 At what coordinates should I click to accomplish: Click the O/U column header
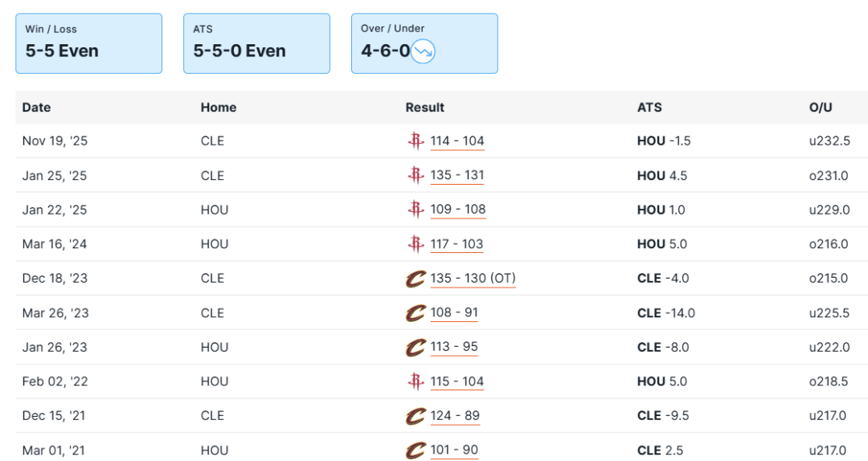pos(821,108)
